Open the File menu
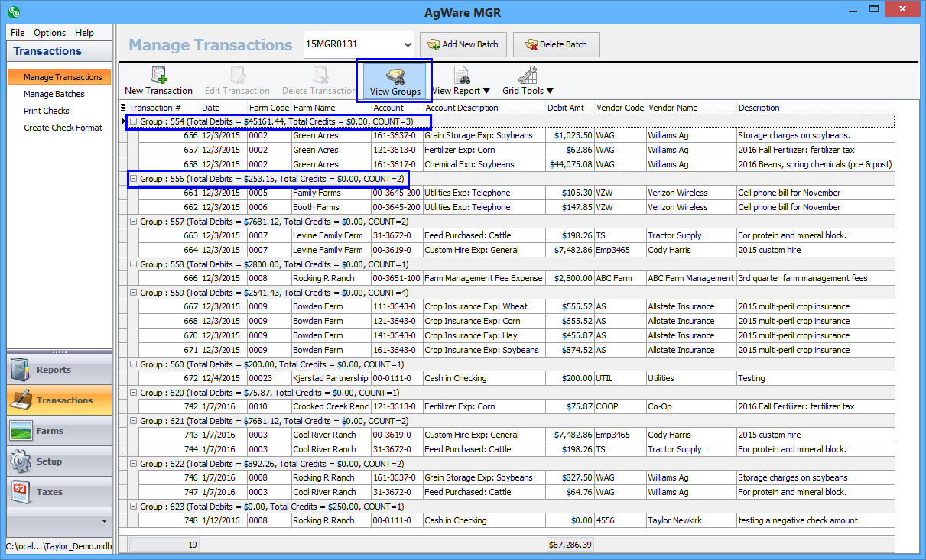926x560 pixels. 18,33
